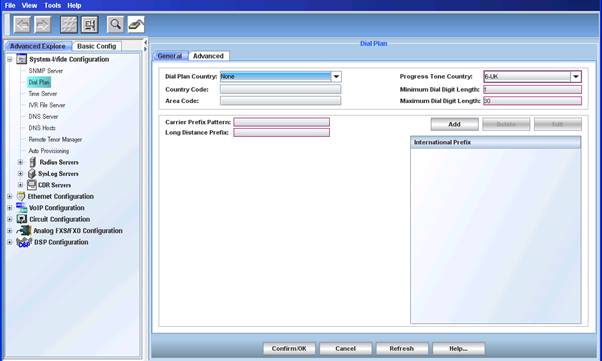Select DNS Hosts in the tree
This screenshot has width=602, height=361.
(x=42, y=128)
